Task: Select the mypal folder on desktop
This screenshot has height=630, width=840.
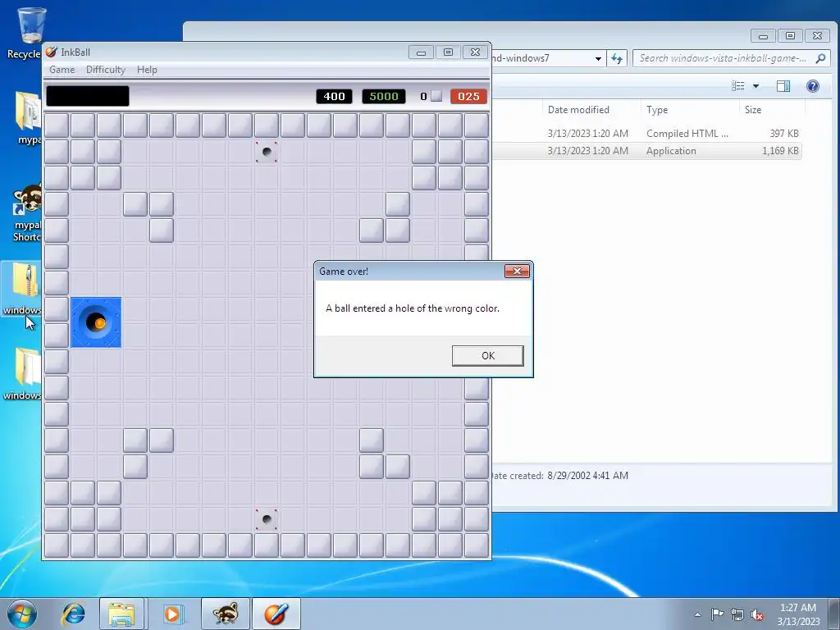Action: click(27, 118)
